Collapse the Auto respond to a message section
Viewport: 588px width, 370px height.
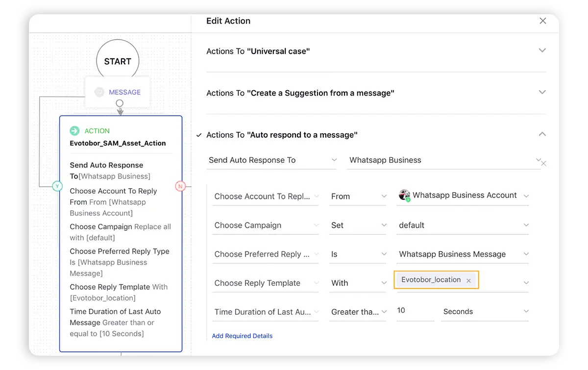click(x=542, y=133)
